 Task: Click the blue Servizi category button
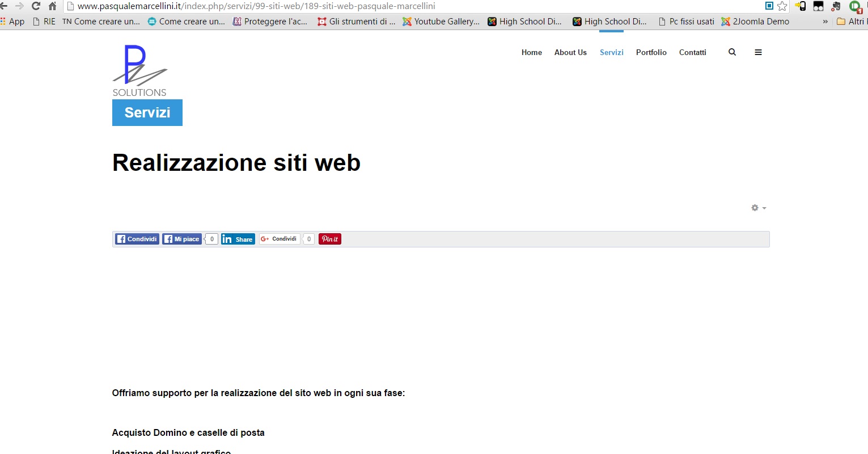click(x=147, y=112)
